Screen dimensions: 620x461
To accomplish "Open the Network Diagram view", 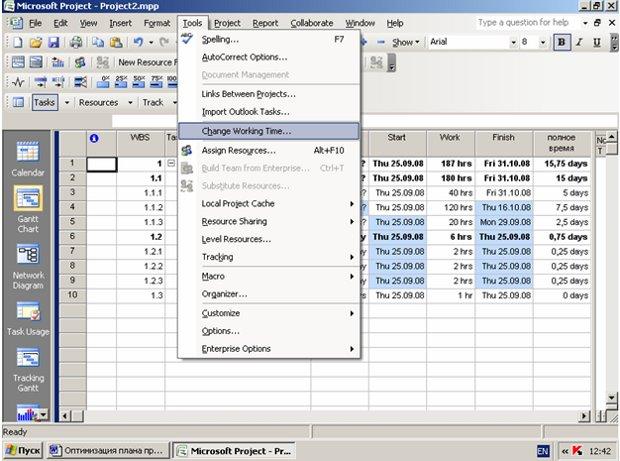I will click(x=28, y=266).
